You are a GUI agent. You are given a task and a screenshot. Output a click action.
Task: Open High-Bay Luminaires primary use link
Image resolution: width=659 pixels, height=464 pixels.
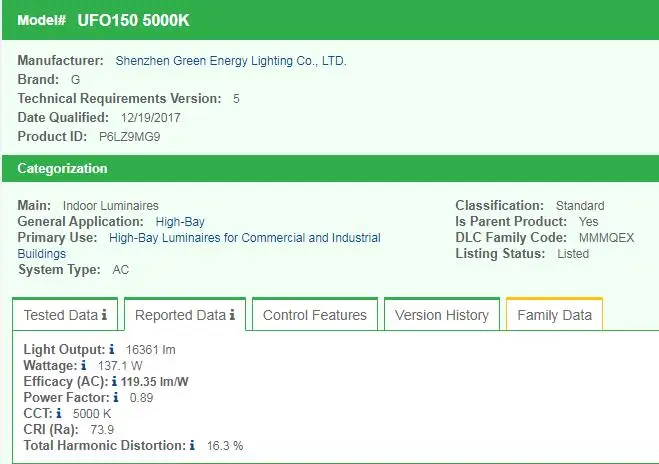click(244, 238)
